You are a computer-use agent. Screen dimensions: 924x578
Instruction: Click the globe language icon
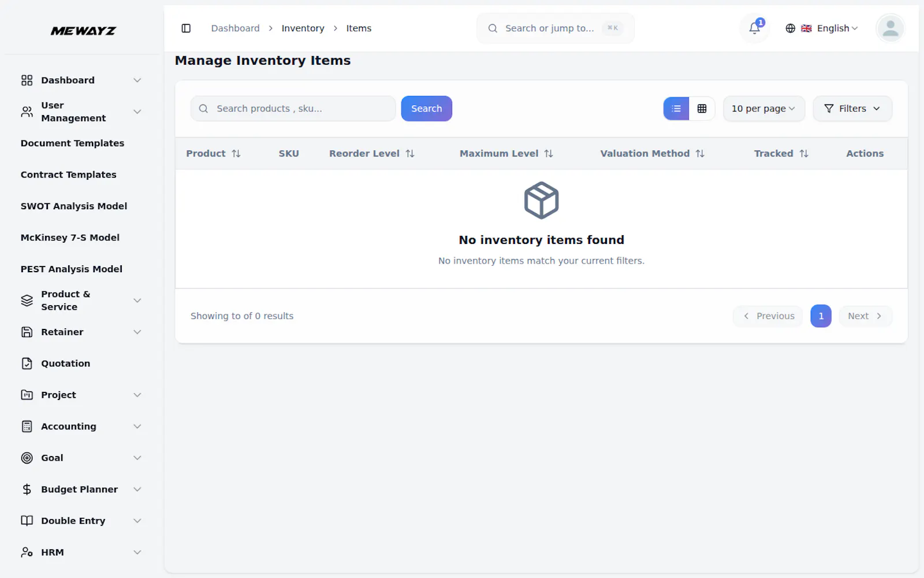pyautogui.click(x=790, y=28)
